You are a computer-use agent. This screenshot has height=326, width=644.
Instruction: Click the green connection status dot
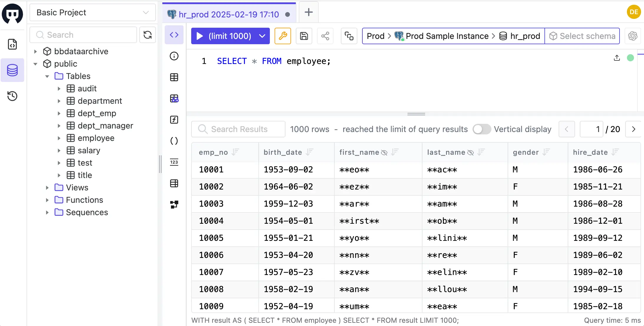pos(630,58)
